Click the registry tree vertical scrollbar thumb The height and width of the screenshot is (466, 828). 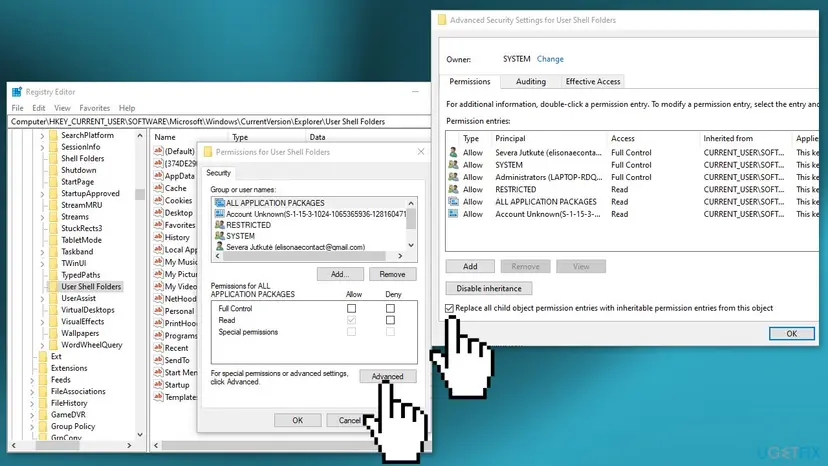140,194
